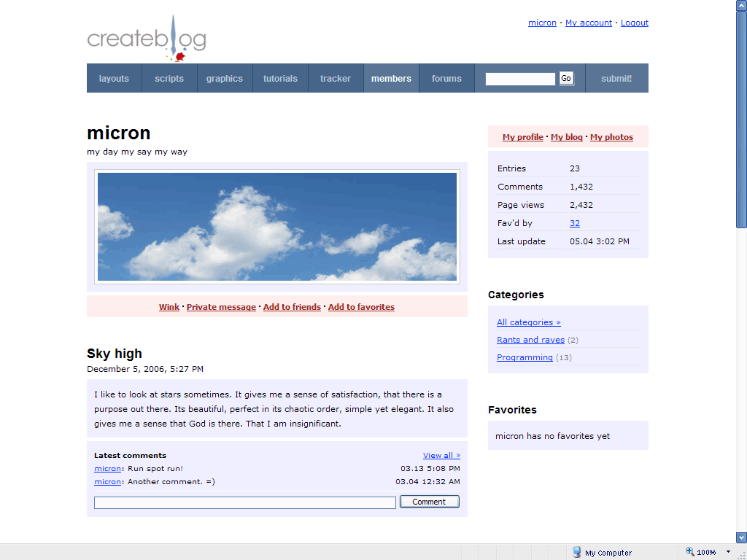
Task: Click the Comments count 1,432
Action: point(581,187)
